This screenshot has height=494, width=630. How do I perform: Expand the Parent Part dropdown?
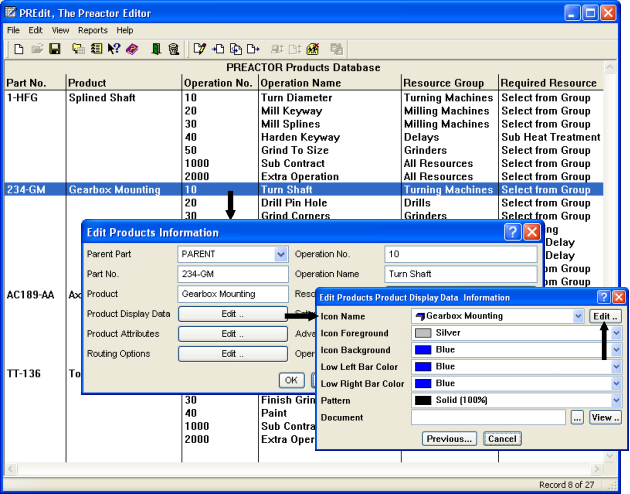280,254
